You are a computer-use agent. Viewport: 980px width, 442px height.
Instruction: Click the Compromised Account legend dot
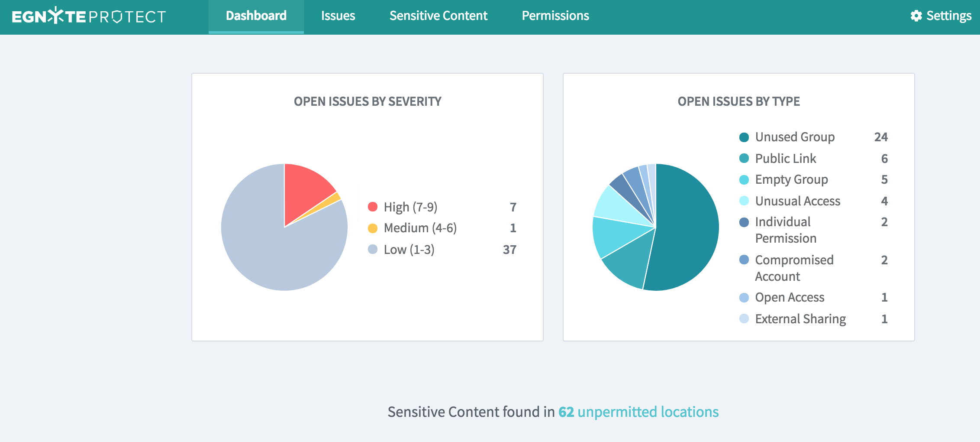click(744, 260)
